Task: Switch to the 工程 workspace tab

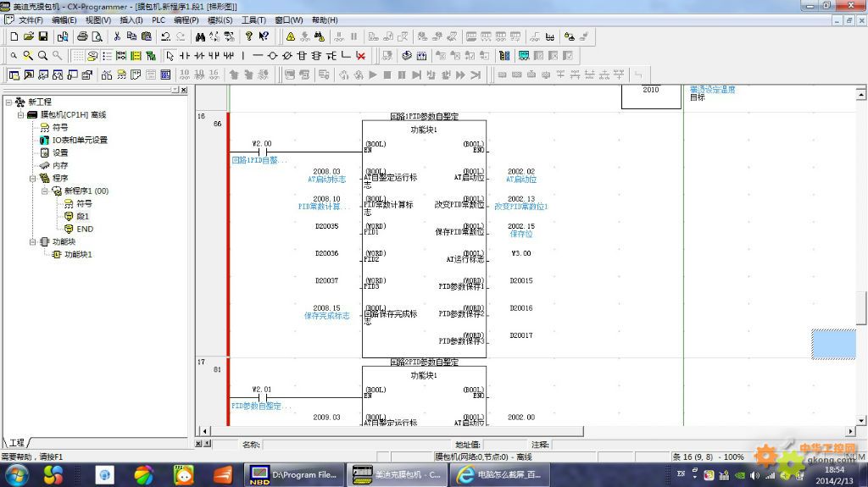Action: click(x=17, y=443)
